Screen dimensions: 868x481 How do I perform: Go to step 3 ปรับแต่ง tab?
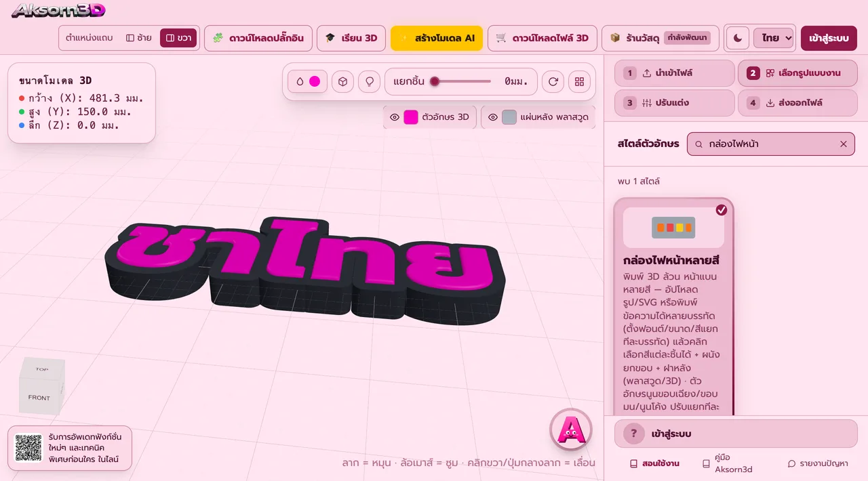pos(675,103)
